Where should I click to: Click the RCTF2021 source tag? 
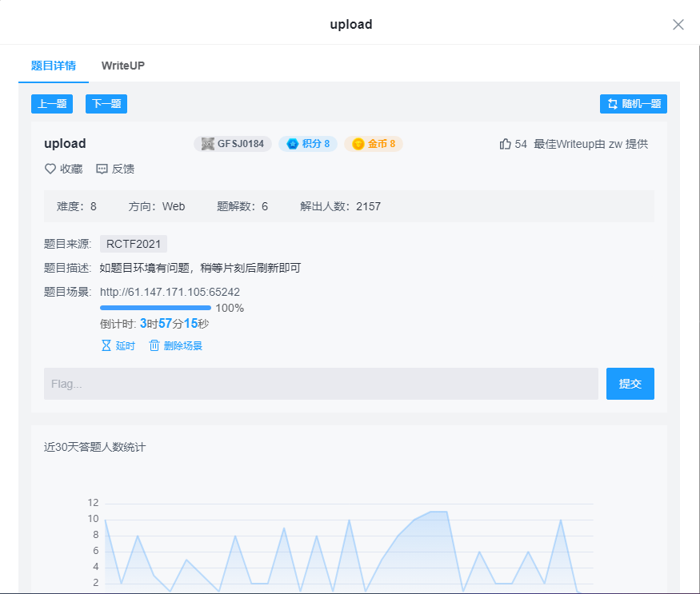[134, 244]
